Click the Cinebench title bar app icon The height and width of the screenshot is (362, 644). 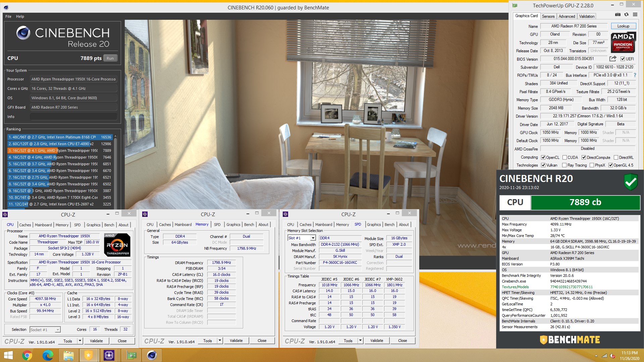[x=6, y=7]
